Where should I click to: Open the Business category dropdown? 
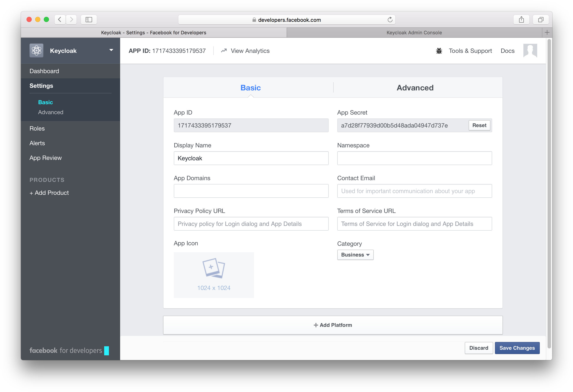pos(355,255)
